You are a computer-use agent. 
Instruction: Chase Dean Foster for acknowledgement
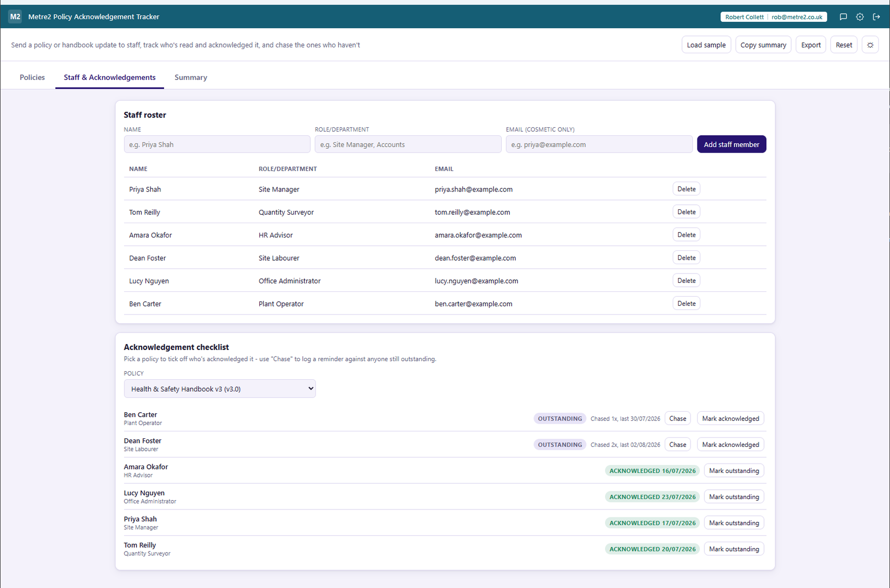tap(677, 444)
